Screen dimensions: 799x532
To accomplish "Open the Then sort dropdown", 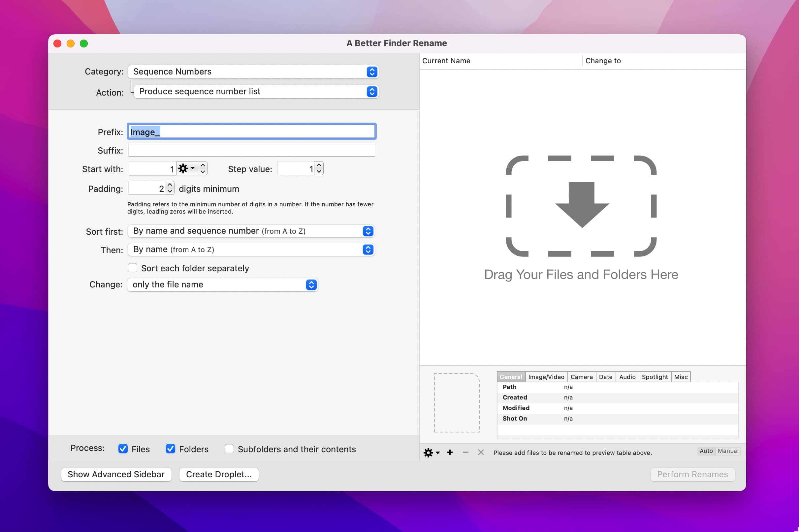I will 251,250.
